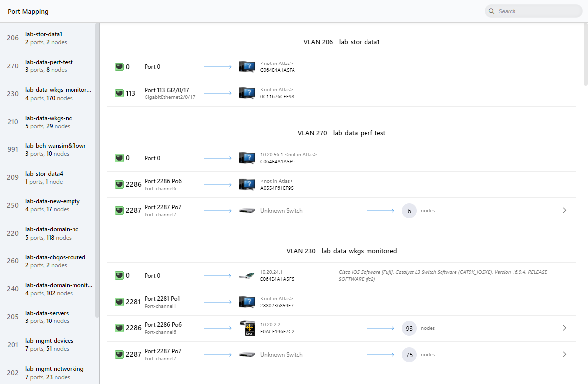Expand the 75 nodes row chevron

click(x=564, y=354)
